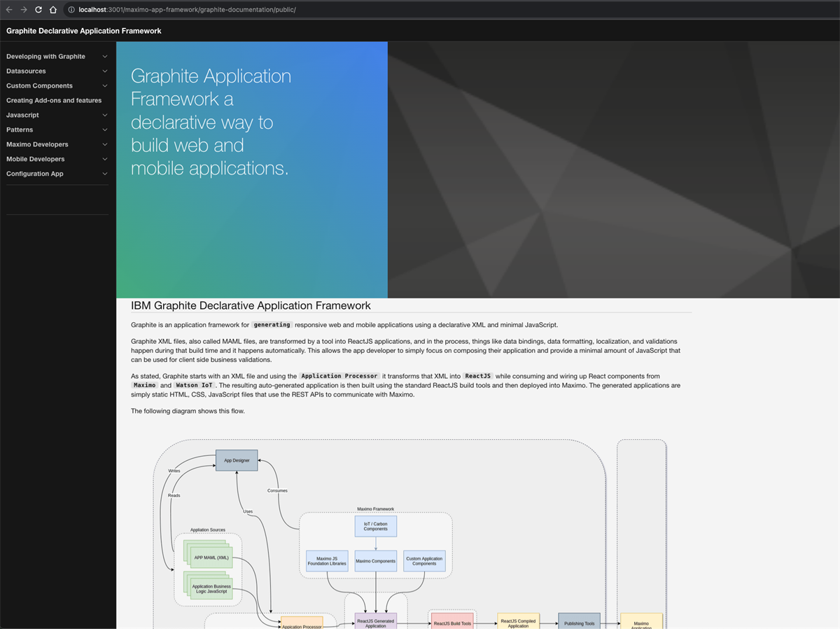
Task: Click the ReactJS Generated Application diagram box
Action: 376,621
